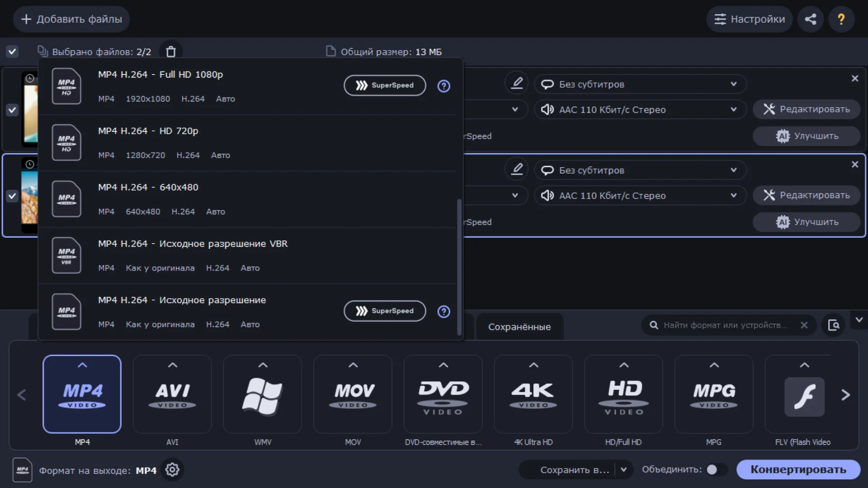
Task: Switch to the Сохранённые tab
Action: [519, 327]
